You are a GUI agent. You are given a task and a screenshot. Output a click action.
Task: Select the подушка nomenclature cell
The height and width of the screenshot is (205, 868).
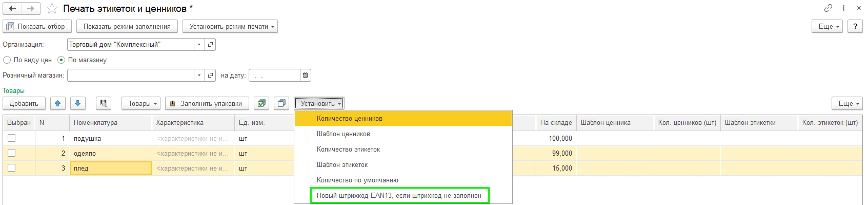(110, 138)
